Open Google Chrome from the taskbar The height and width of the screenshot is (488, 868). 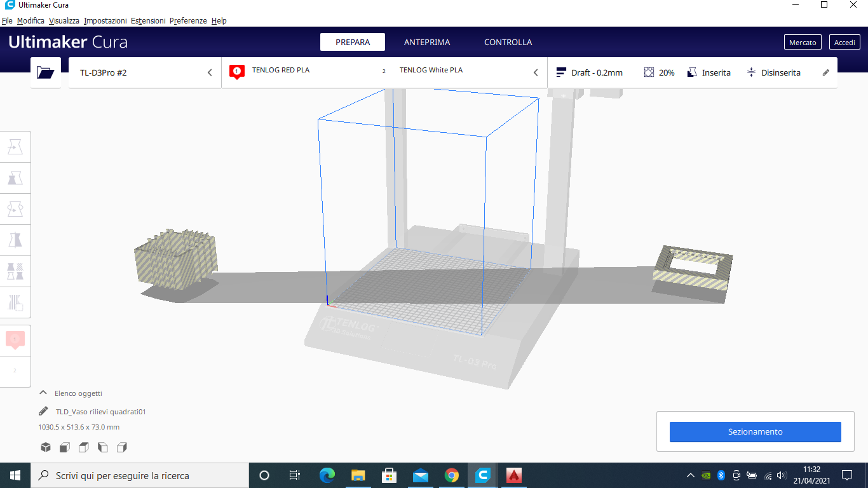(451, 475)
